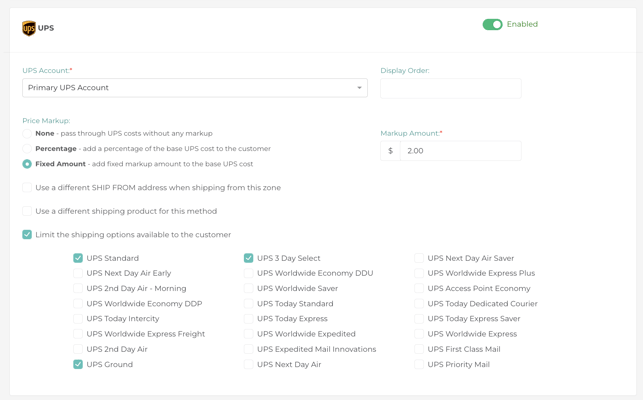Enable UPS Worldwide Economy DDP option
This screenshot has height=400, width=643.
point(78,304)
